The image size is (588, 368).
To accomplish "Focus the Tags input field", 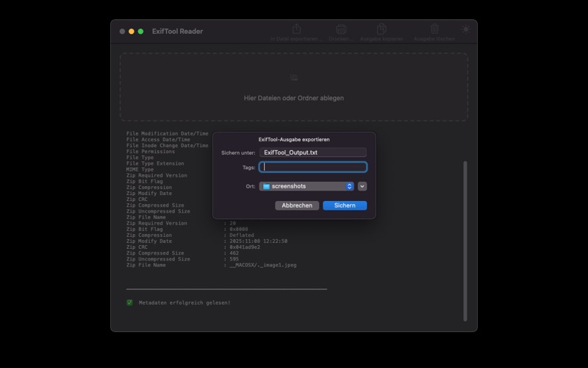I will click(x=313, y=167).
